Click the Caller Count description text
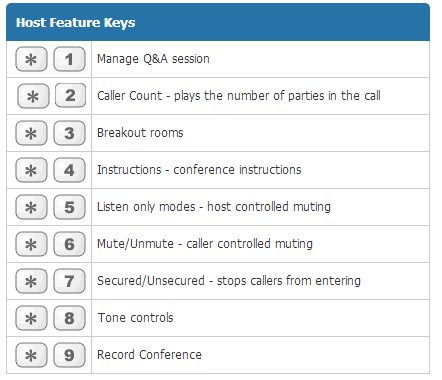This screenshot has height=380, width=442. click(239, 96)
